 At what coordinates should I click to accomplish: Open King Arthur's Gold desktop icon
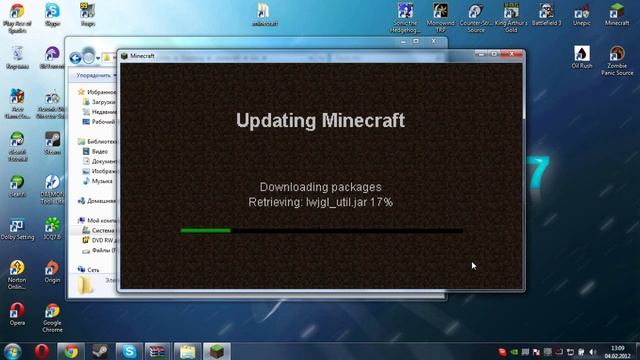(x=511, y=18)
